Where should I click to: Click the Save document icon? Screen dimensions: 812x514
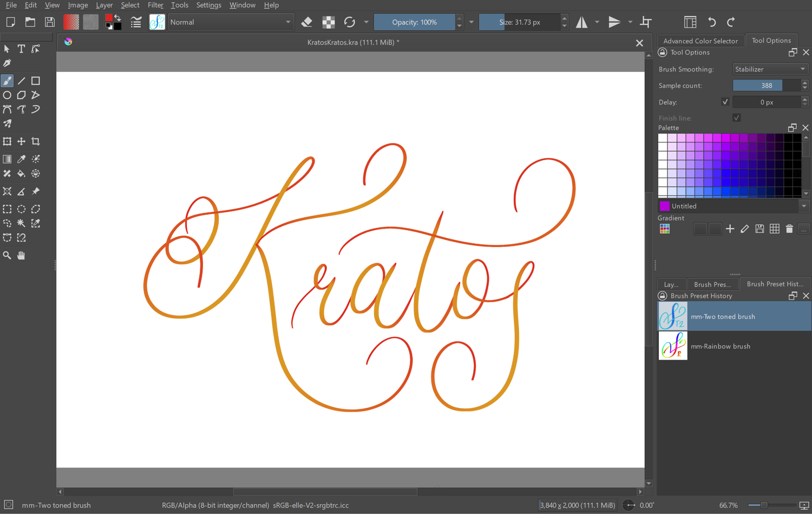pos(50,22)
